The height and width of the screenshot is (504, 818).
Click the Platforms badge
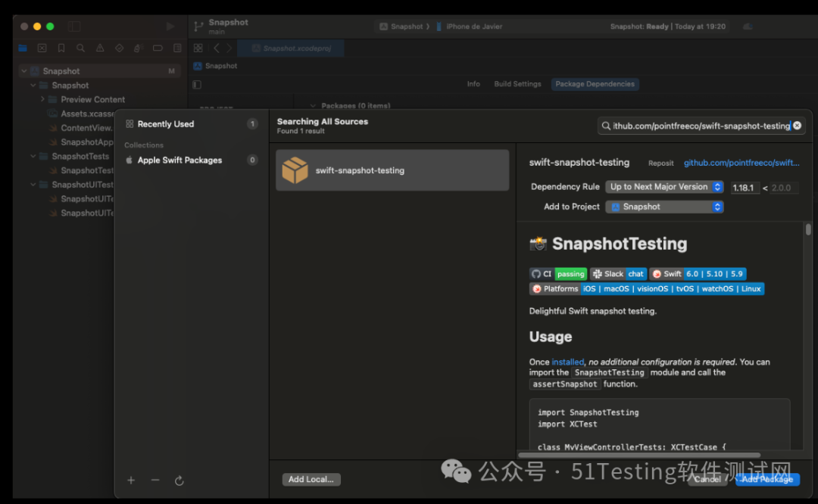point(647,288)
